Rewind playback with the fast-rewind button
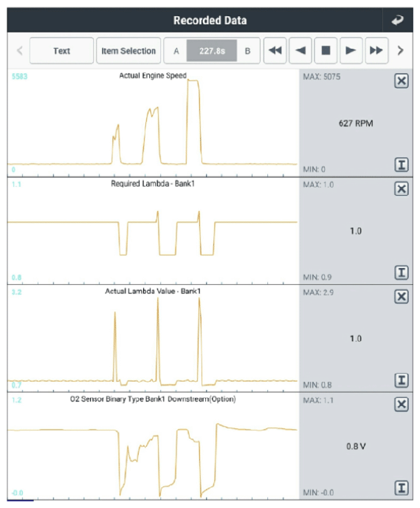Image resolution: width=420 pixels, height=508 pixels. [275, 50]
